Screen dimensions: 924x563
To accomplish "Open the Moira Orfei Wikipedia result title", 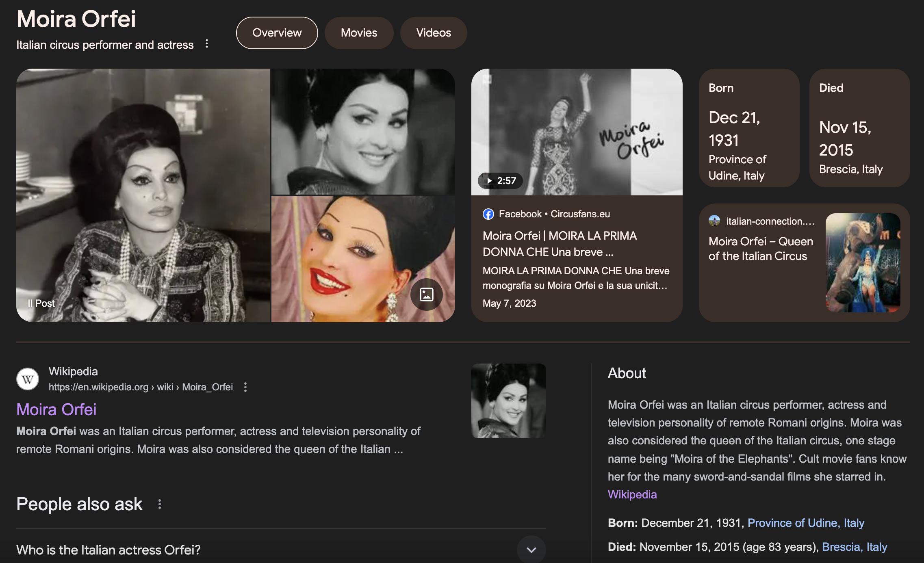I will click(x=56, y=409).
